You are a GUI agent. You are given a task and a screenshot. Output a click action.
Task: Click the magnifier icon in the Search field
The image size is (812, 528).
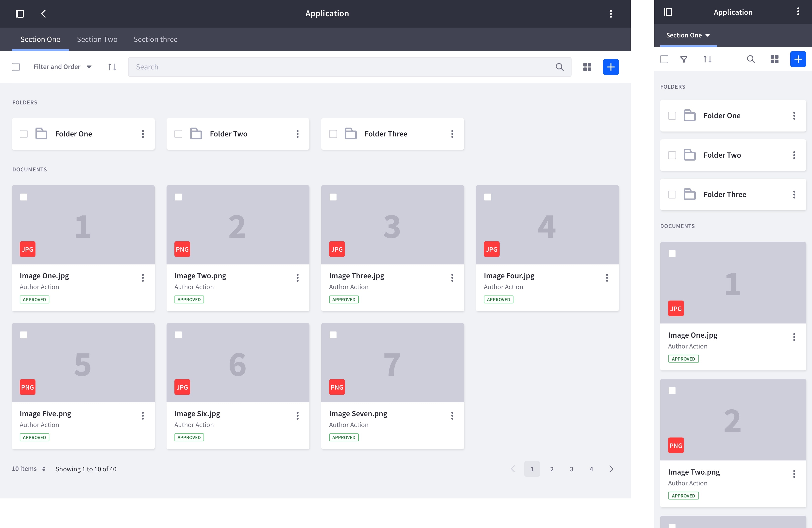(x=559, y=67)
